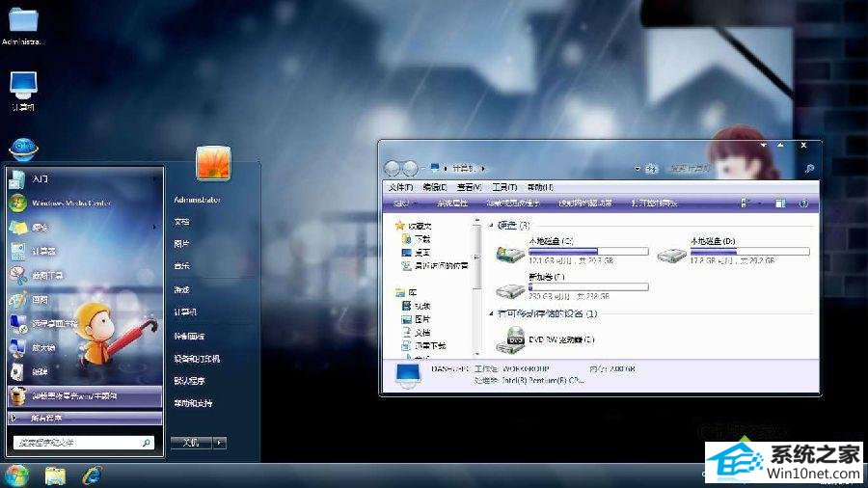The height and width of the screenshot is (488, 868).
Task: Click the Explorer help question-mark icon
Action: (x=803, y=203)
